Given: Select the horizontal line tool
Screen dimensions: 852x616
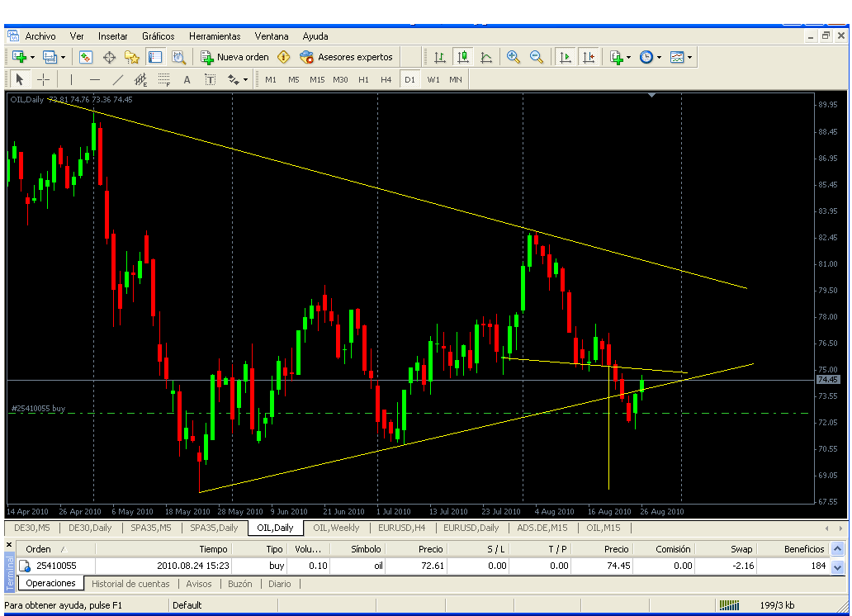Looking at the screenshot, I should tap(95, 80).
